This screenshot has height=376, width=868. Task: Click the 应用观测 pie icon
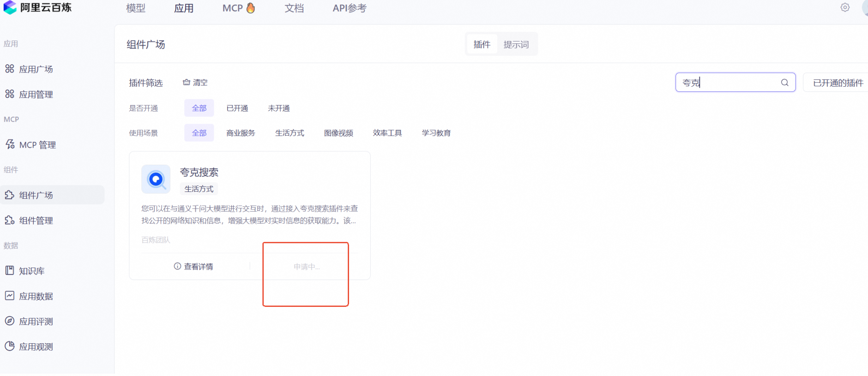10,346
